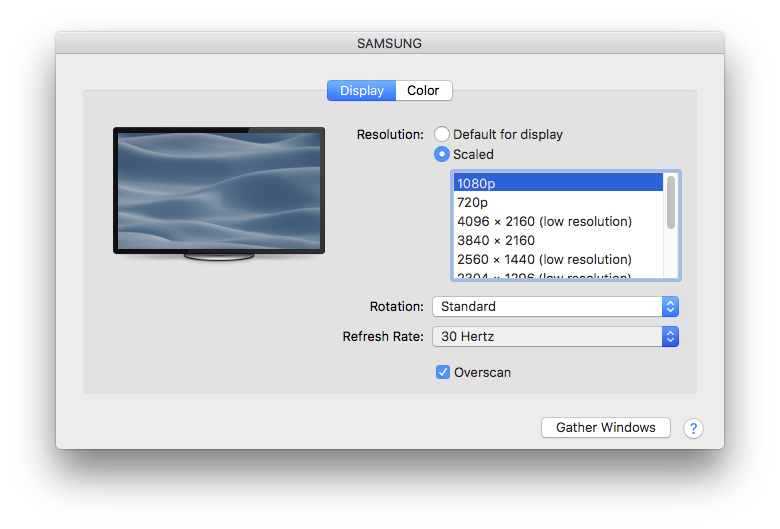Disable the Overscan checkbox
Image resolution: width=780 pixels, height=529 pixels.
[x=443, y=372]
